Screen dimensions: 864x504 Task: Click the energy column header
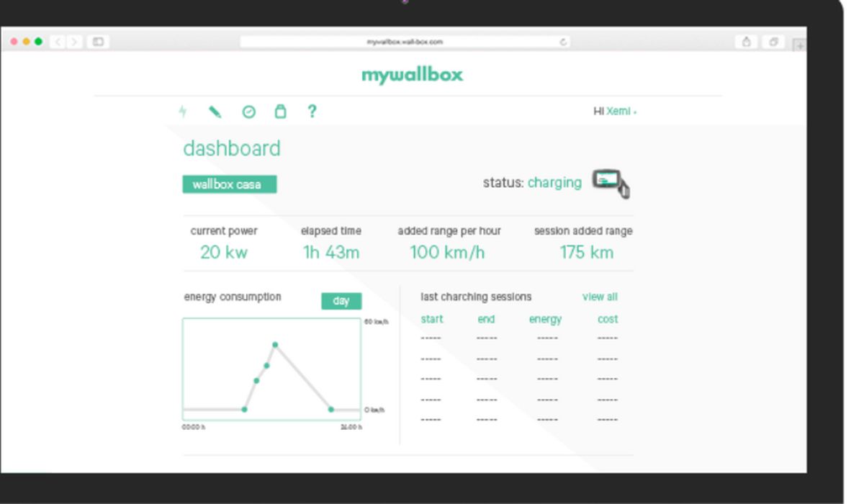point(545,319)
